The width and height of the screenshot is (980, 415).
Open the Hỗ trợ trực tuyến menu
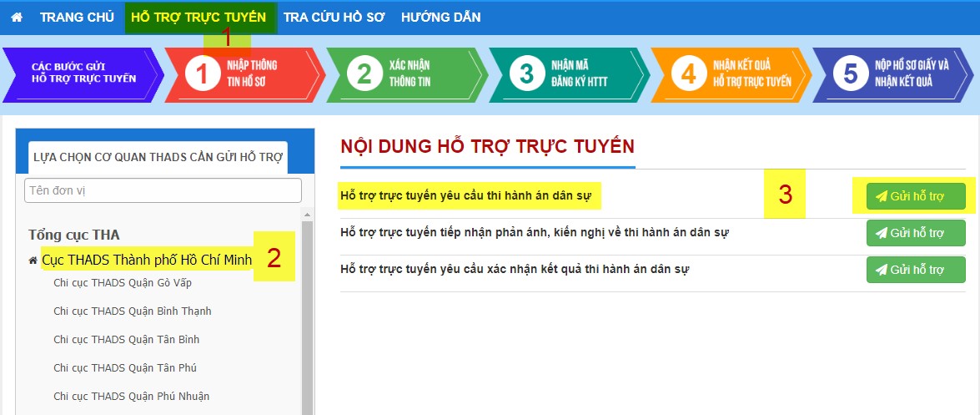coord(199,17)
